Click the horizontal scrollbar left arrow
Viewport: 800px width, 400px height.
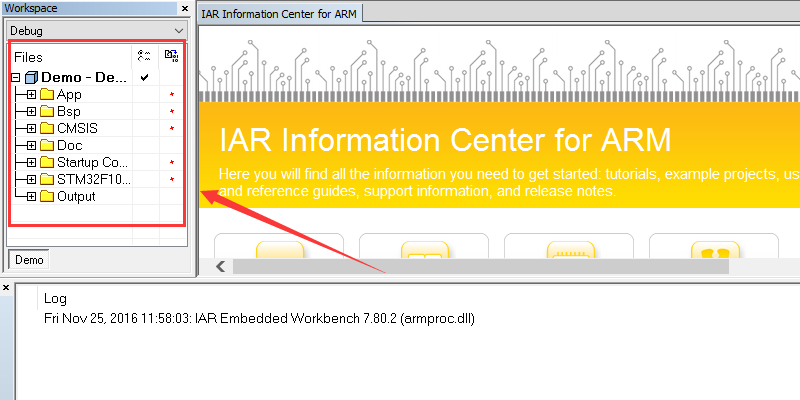click(220, 266)
